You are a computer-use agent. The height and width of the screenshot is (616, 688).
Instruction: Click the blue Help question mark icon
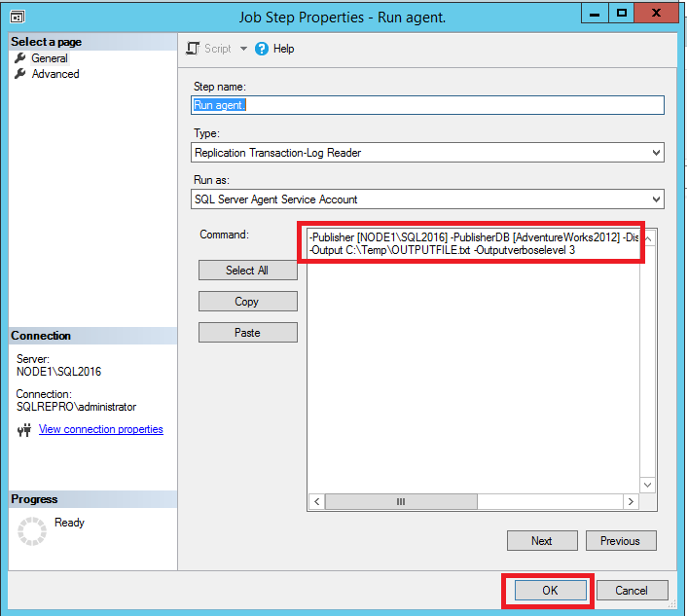click(x=262, y=49)
